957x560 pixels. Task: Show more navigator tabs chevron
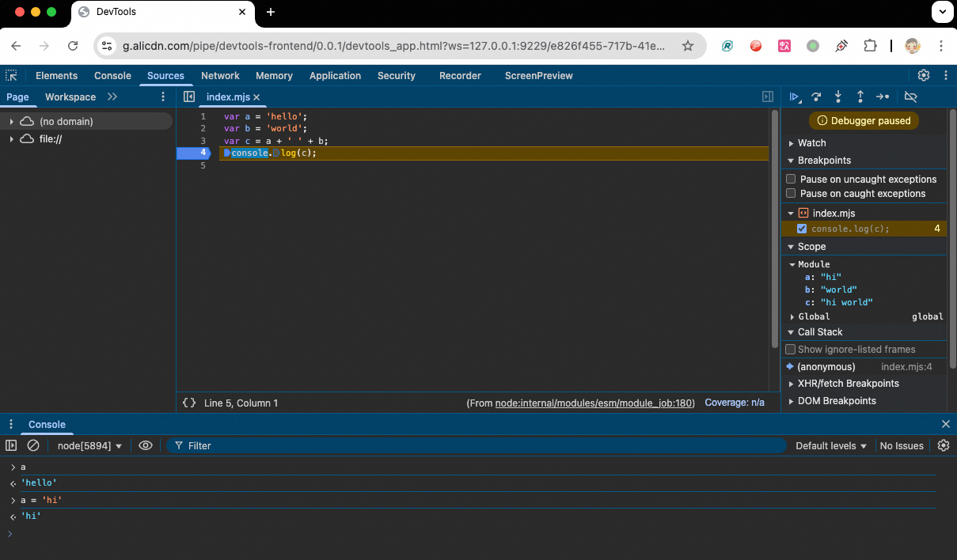point(112,96)
